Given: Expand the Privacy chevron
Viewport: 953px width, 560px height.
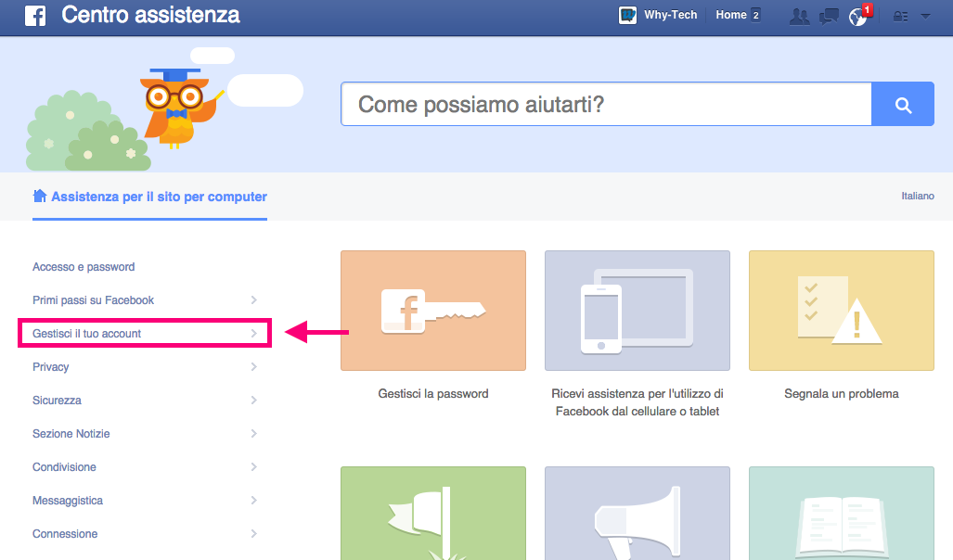Looking at the screenshot, I should coord(254,367).
